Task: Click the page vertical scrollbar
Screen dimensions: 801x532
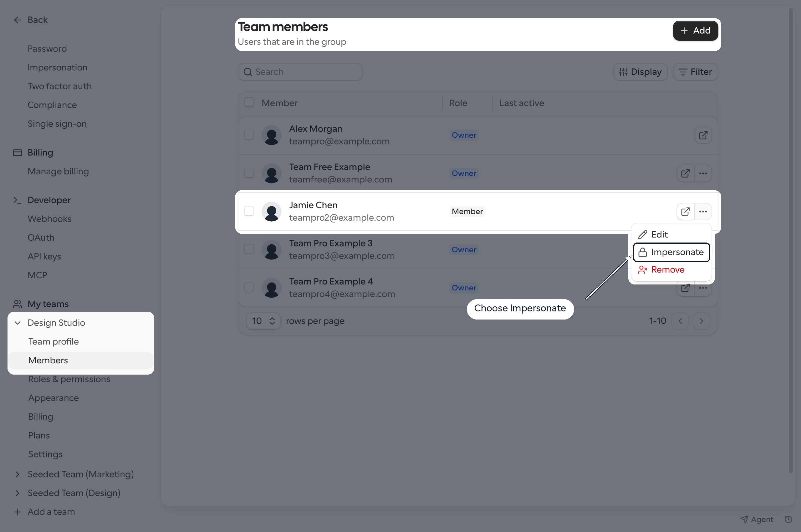Action: tap(790, 241)
